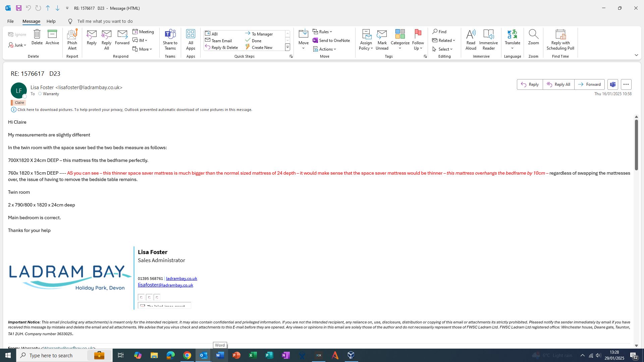Click Reply All button in message header
This screenshot has width=644, height=362.
tap(558, 84)
